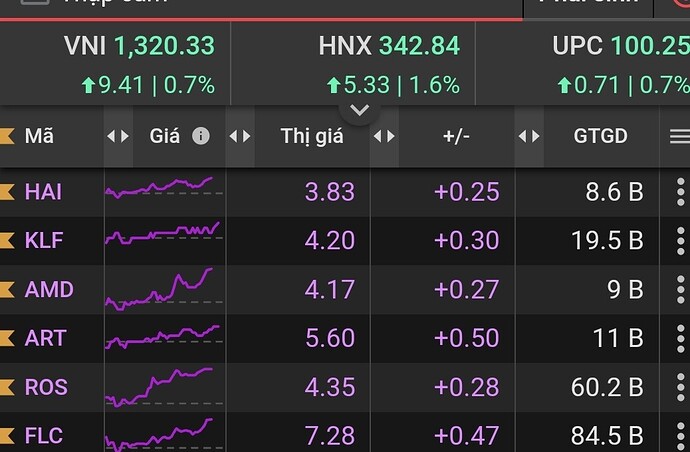Click the 8.6 B trading value
The width and height of the screenshot is (690, 452).
pos(614,192)
